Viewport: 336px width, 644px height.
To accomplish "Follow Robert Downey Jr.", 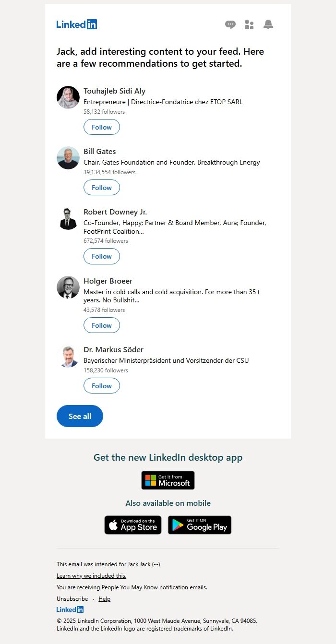I will click(x=102, y=256).
